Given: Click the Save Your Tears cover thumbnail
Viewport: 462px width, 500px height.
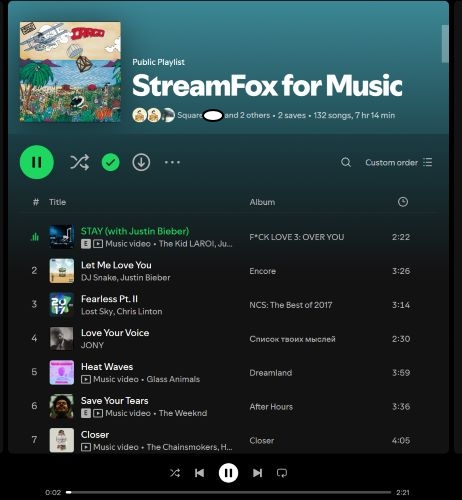Looking at the screenshot, I should point(62,406).
